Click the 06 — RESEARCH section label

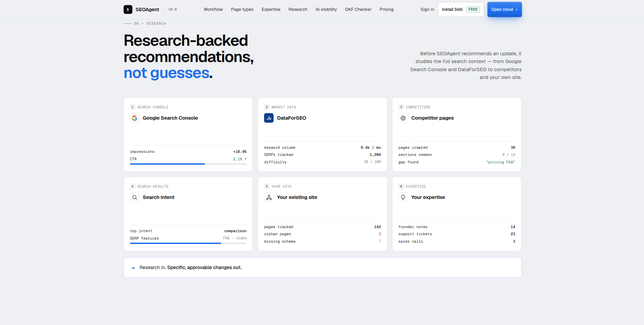150,23
